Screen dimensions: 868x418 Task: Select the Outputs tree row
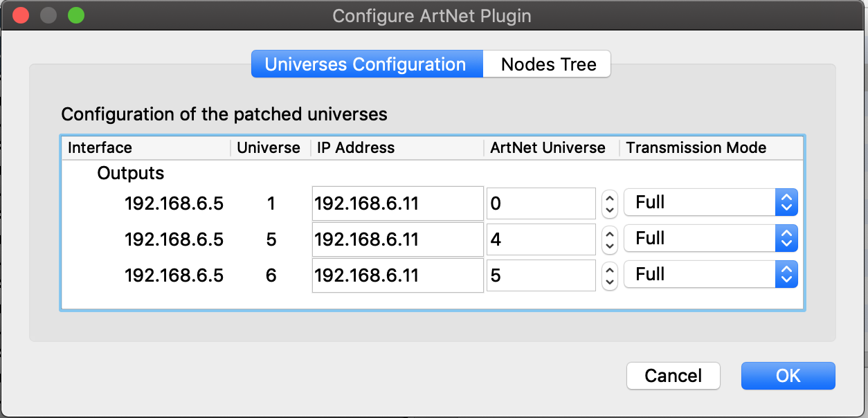pyautogui.click(x=433, y=173)
